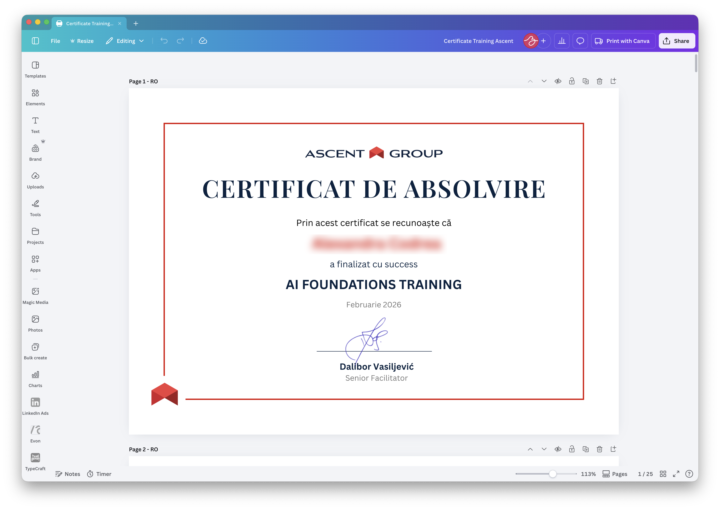Open the Elements panel
Viewport: 720px width, 510px height.
coord(35,97)
